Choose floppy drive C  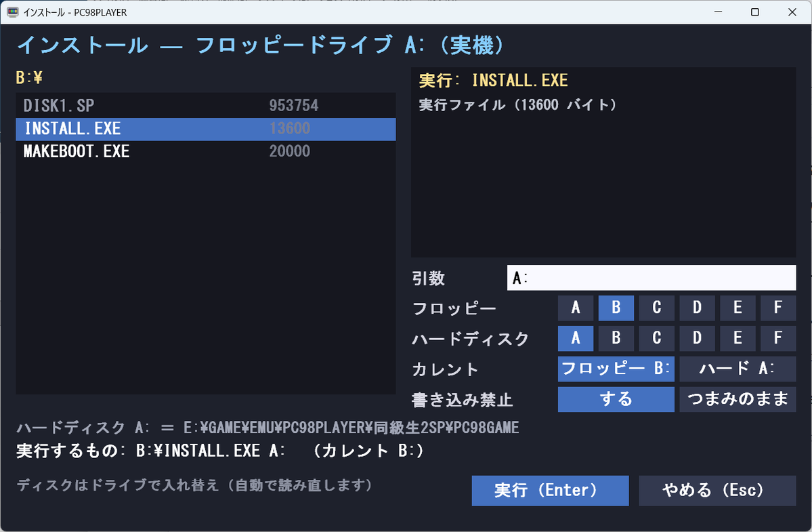[x=657, y=308]
